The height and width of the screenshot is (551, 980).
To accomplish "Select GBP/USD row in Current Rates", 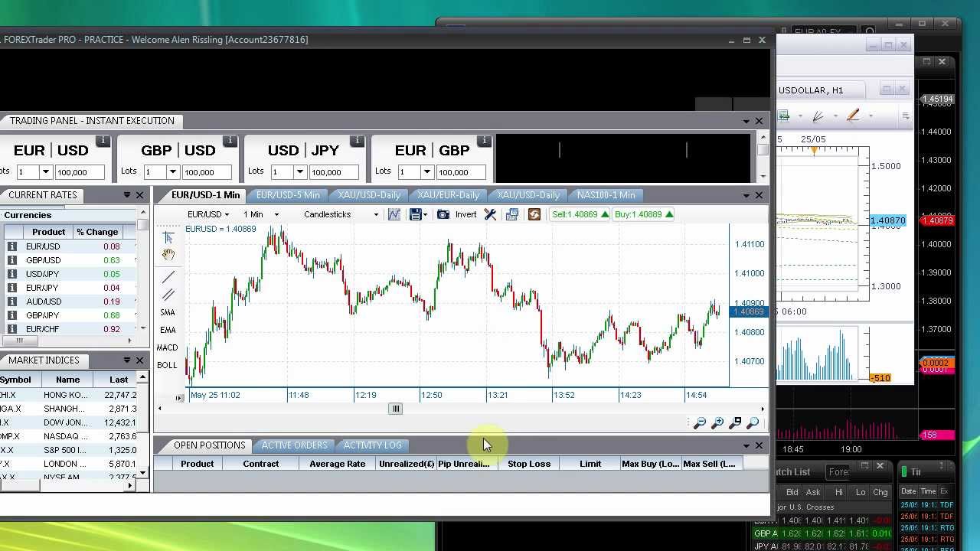I will 69,260.
